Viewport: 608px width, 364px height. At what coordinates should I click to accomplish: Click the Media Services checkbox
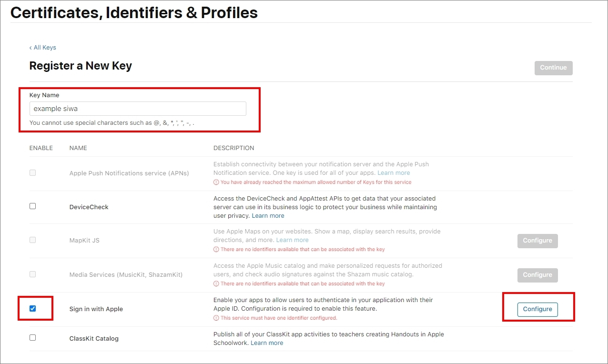click(x=32, y=274)
